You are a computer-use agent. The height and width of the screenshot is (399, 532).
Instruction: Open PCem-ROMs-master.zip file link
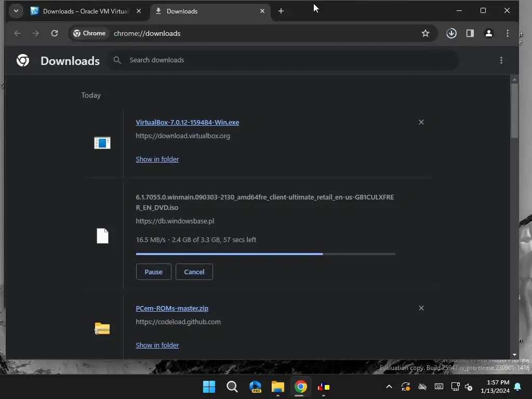coord(172,309)
